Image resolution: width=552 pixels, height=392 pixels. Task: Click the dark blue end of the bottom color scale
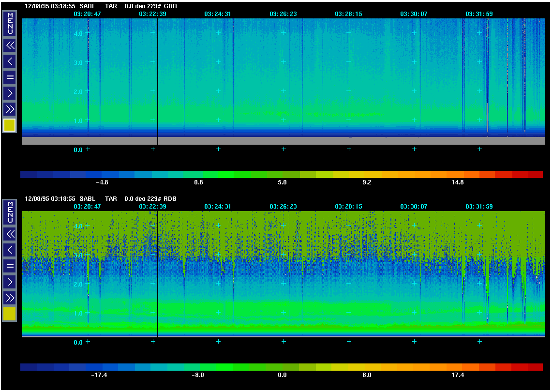29,367
